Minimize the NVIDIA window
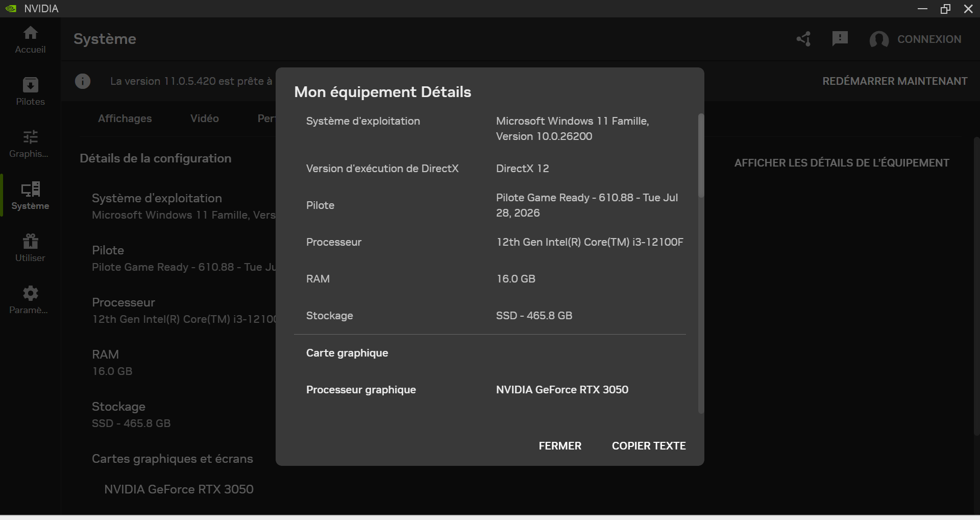 pos(922,9)
